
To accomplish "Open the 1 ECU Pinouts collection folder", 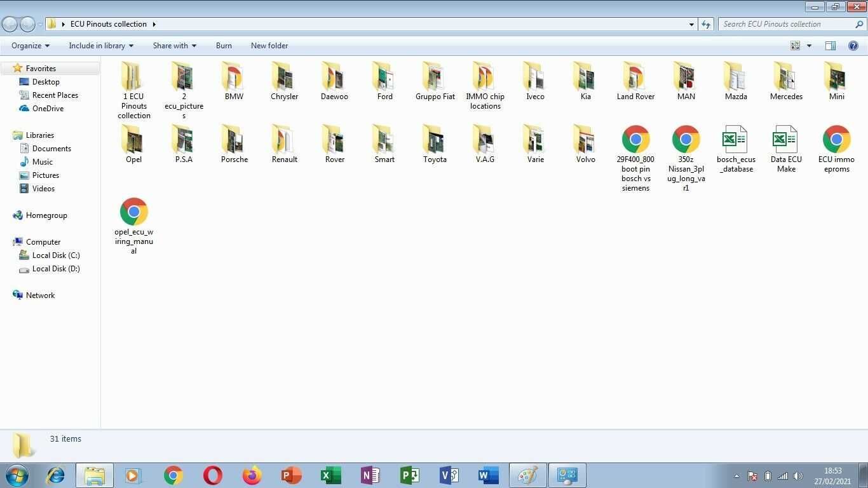I will point(133,91).
